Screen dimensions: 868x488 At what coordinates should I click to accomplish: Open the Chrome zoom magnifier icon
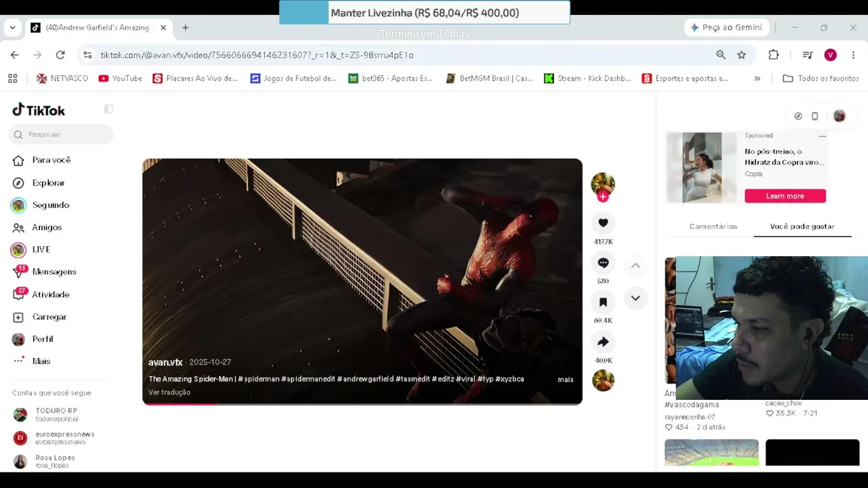click(x=721, y=55)
